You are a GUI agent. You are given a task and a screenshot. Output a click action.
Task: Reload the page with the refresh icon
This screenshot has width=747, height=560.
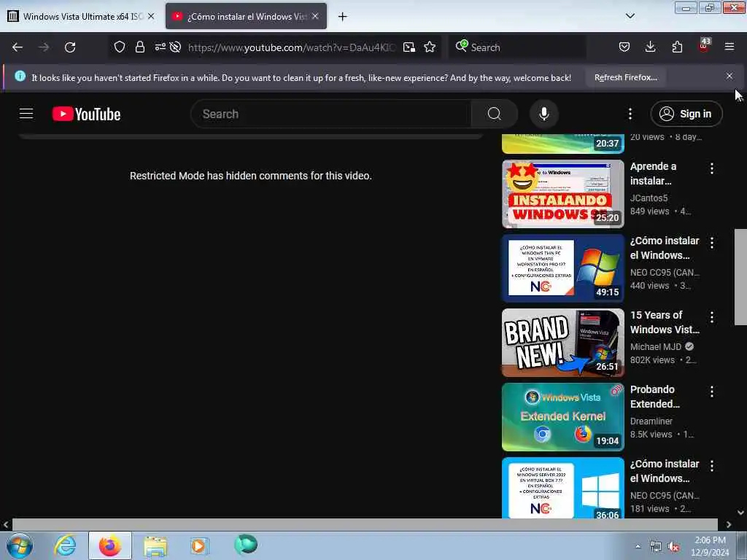[70, 47]
